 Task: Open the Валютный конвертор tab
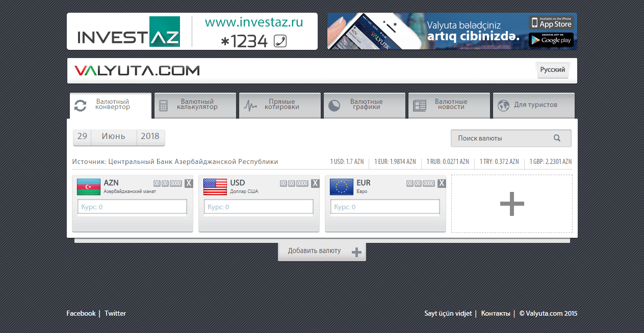coord(111,105)
